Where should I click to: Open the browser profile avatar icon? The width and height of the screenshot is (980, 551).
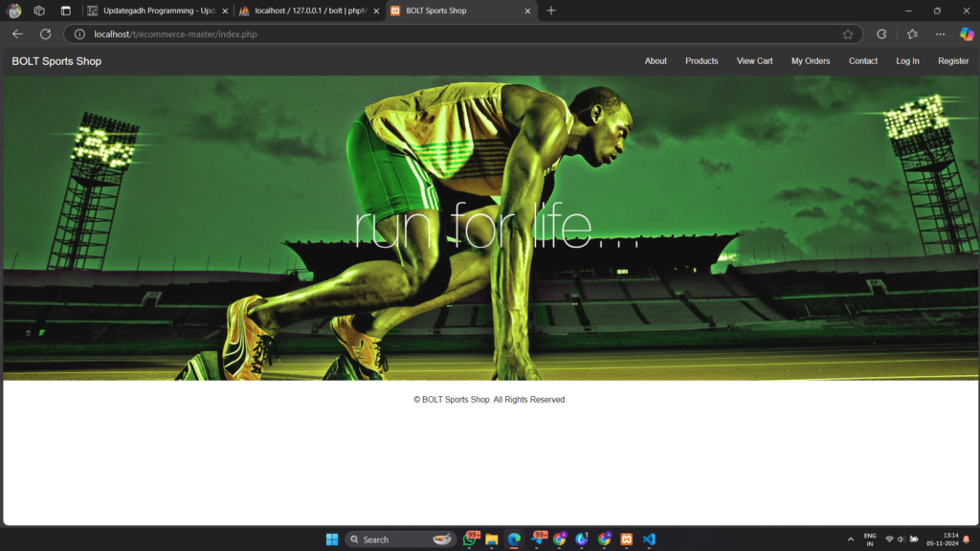click(13, 11)
